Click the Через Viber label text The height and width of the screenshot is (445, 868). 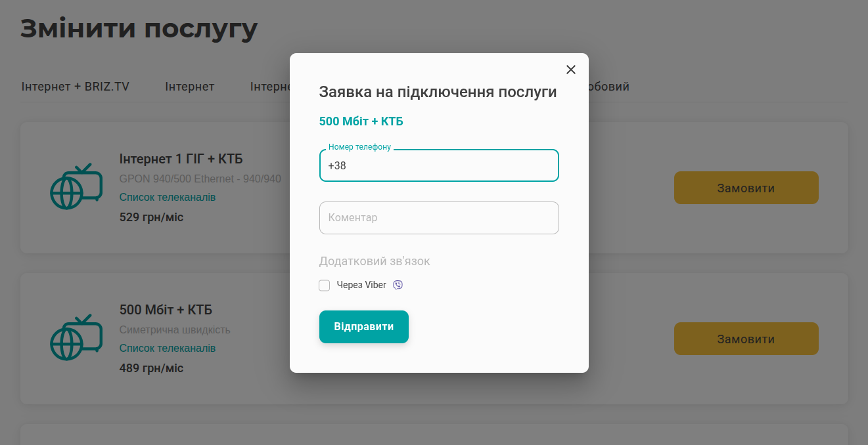pyautogui.click(x=361, y=286)
